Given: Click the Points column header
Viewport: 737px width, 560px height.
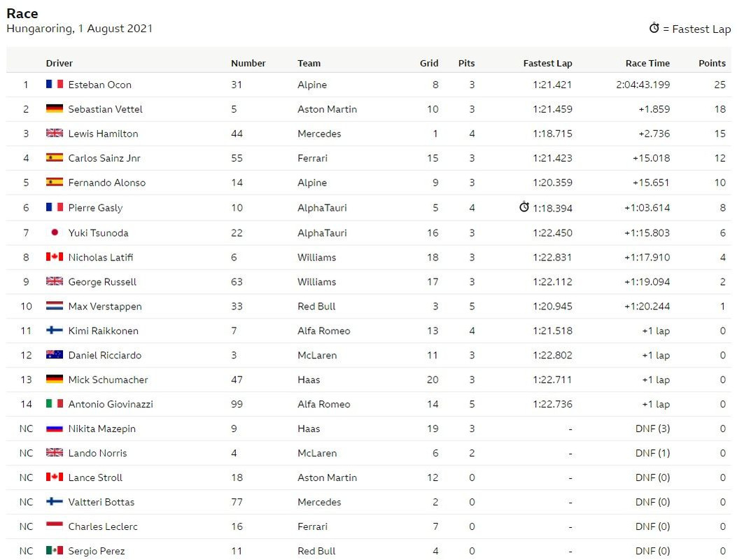Looking at the screenshot, I should [x=712, y=63].
